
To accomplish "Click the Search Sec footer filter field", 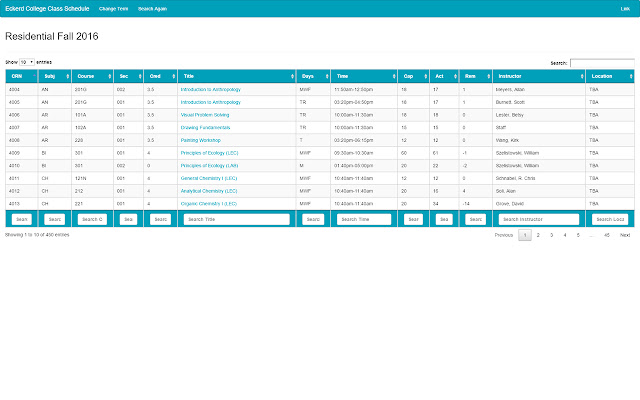I will (x=128, y=219).
